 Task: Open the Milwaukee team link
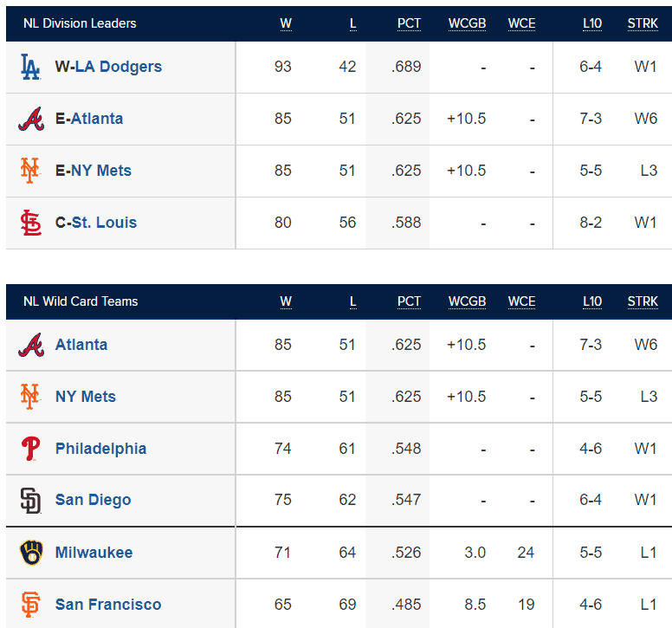(x=94, y=553)
